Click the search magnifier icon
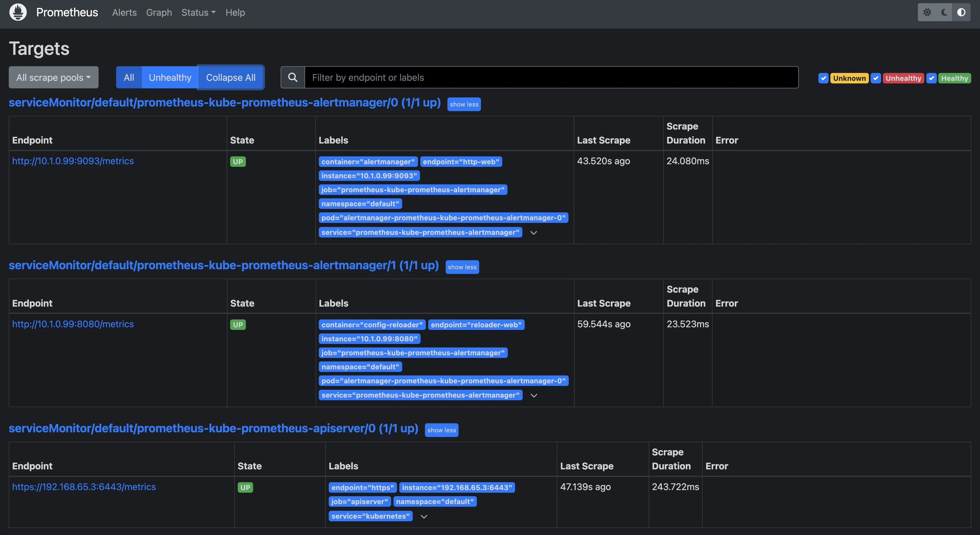This screenshot has width=980, height=535. 293,78
